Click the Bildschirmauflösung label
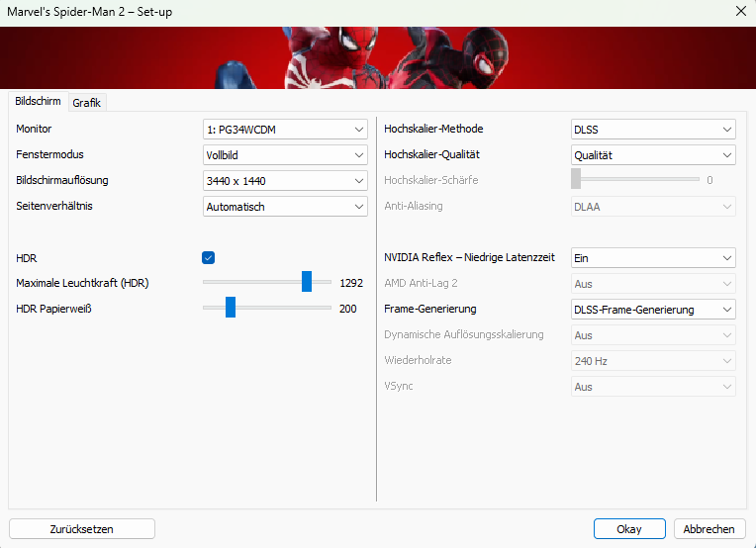The image size is (756, 548). (x=62, y=180)
